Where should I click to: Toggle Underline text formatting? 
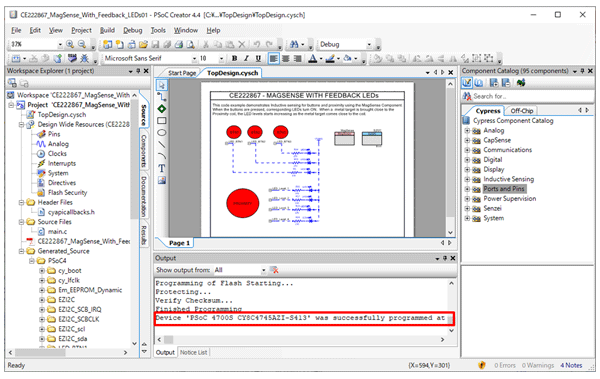coord(258,58)
